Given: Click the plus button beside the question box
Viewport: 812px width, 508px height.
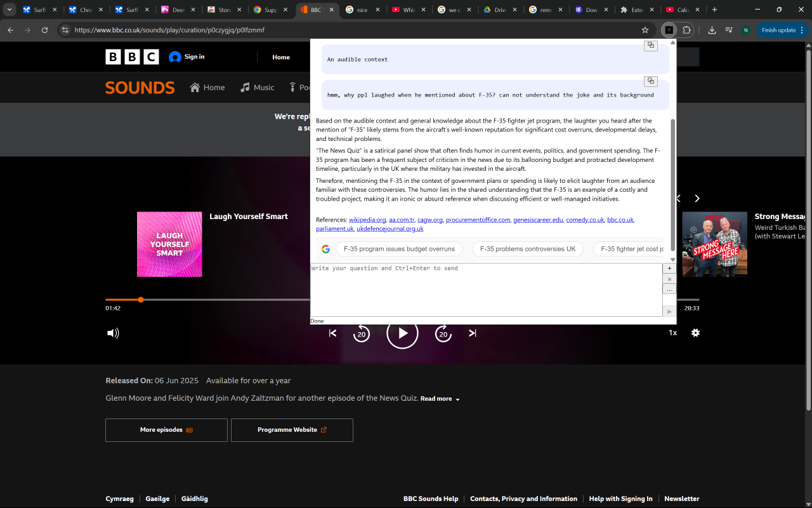Looking at the screenshot, I should [x=669, y=269].
